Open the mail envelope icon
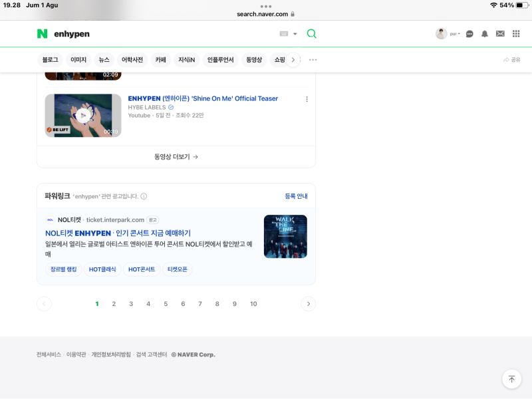The image size is (532, 399). [x=500, y=34]
